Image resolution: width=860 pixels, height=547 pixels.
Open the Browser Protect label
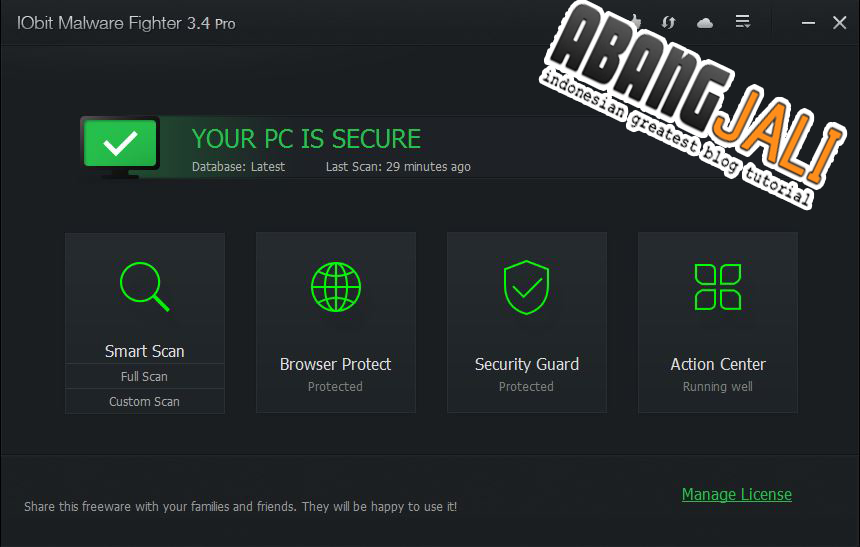[335, 364]
